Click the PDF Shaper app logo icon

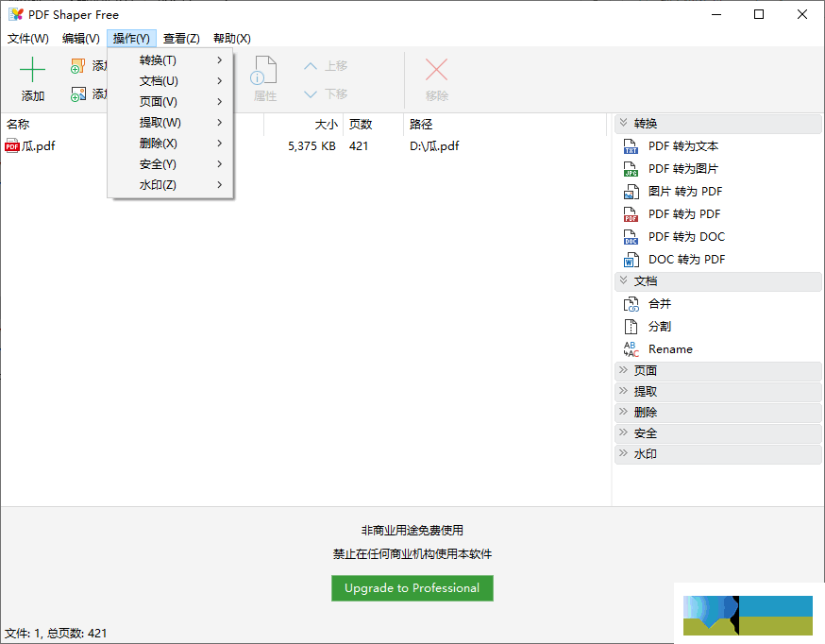click(16, 14)
